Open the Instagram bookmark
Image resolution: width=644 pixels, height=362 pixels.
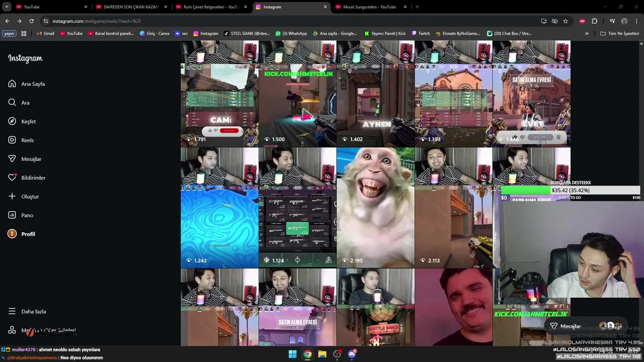click(x=206, y=34)
